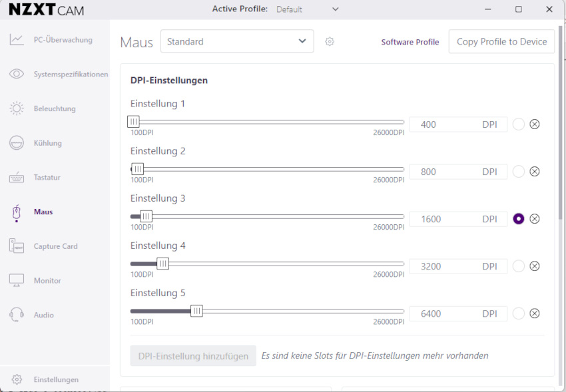This screenshot has height=392, width=566.
Task: Click Copy Profile to Device button
Action: tap(502, 41)
